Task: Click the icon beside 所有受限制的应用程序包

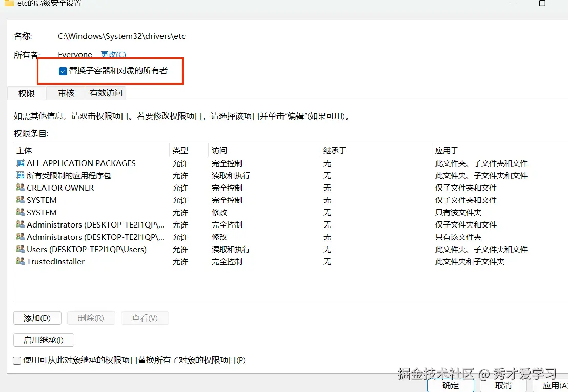Action: tap(21, 176)
